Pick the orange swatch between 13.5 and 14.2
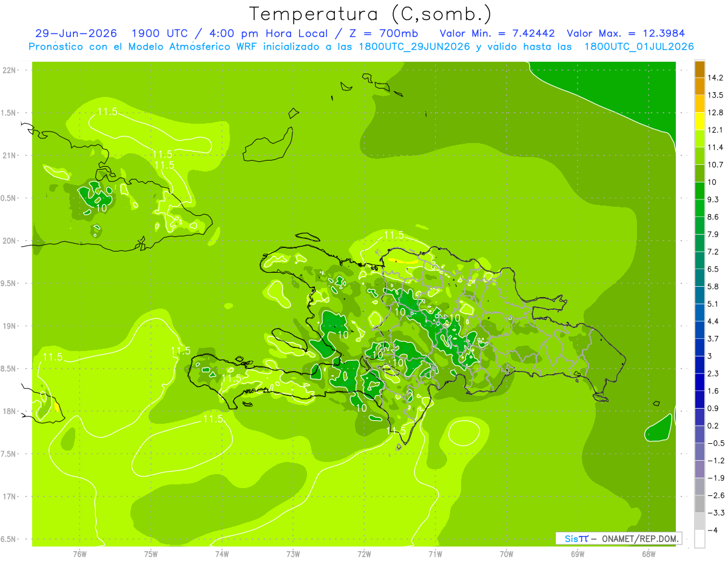Viewport: 728px width, 562px height. click(699, 86)
